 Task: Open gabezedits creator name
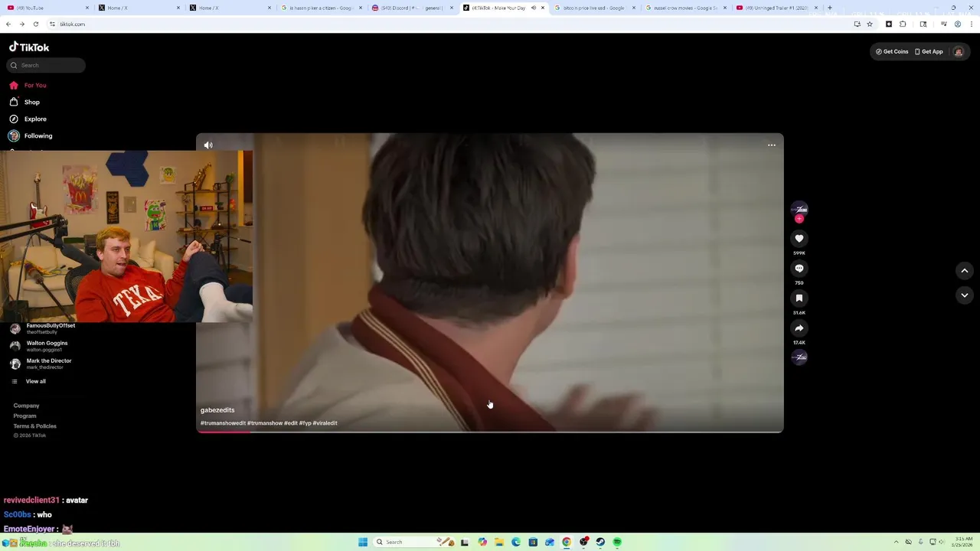pos(217,410)
